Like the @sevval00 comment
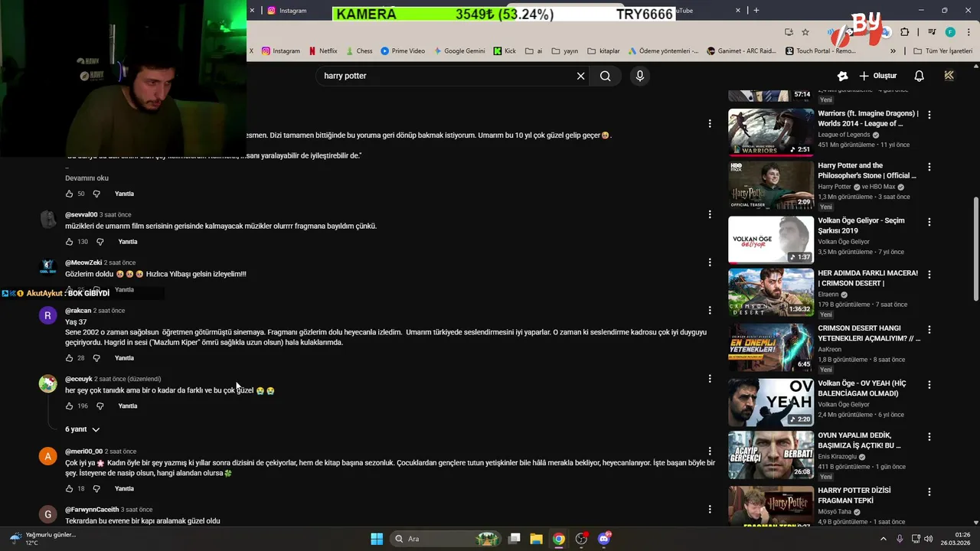The image size is (980, 551). click(x=69, y=242)
